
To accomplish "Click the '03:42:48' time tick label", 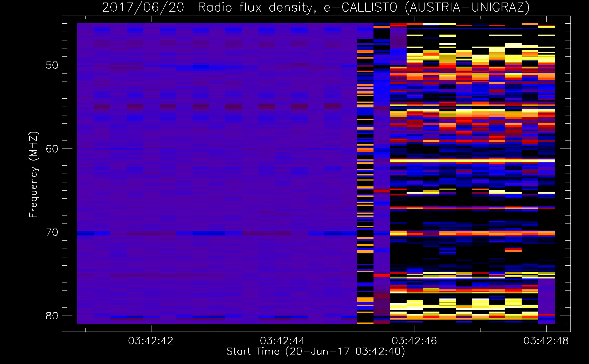I will tap(546, 341).
